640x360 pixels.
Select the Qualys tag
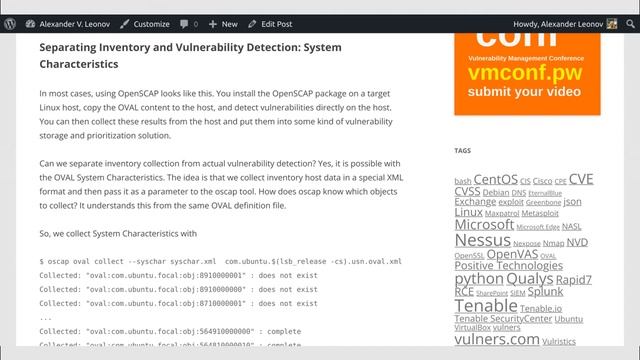point(529,279)
